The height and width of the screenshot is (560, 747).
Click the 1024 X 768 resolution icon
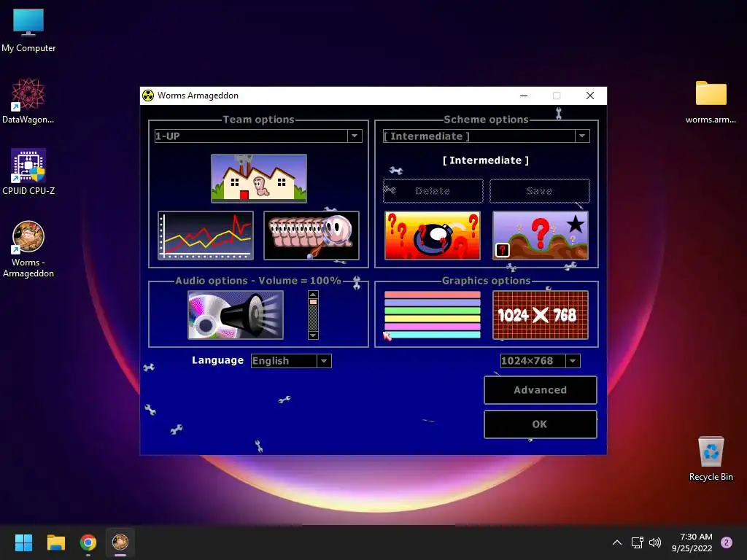point(541,315)
